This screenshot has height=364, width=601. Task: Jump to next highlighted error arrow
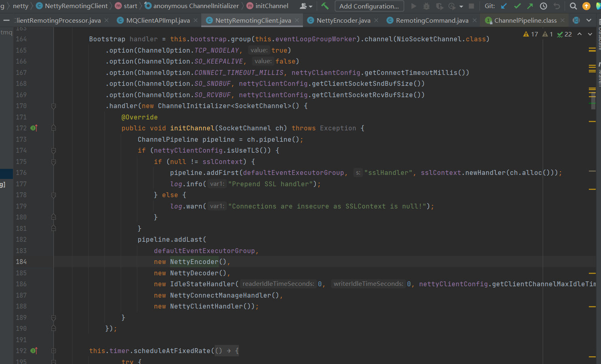tap(590, 34)
